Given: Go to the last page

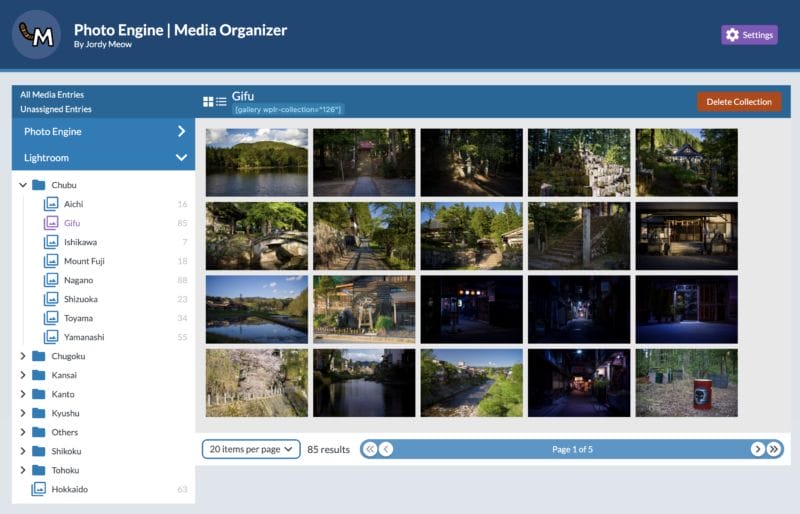Looking at the screenshot, I should pyautogui.click(x=774, y=449).
